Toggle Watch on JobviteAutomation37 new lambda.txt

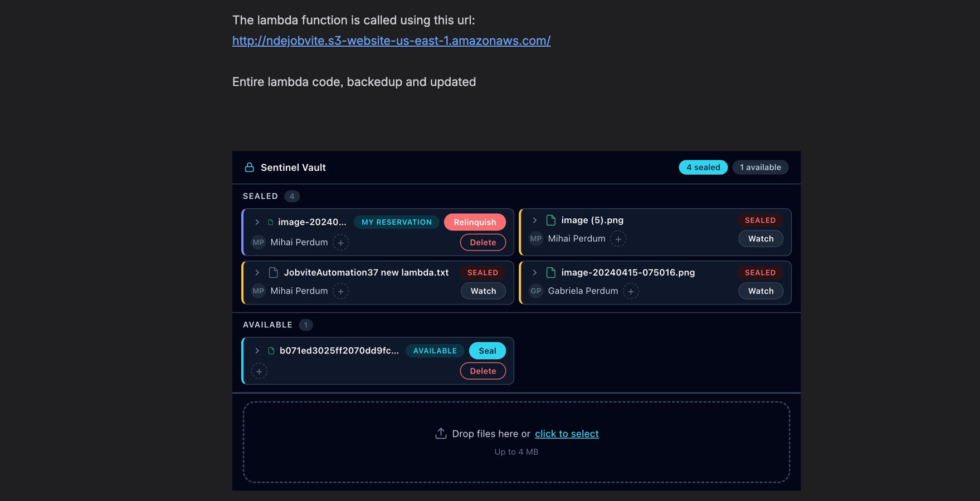[x=482, y=291]
